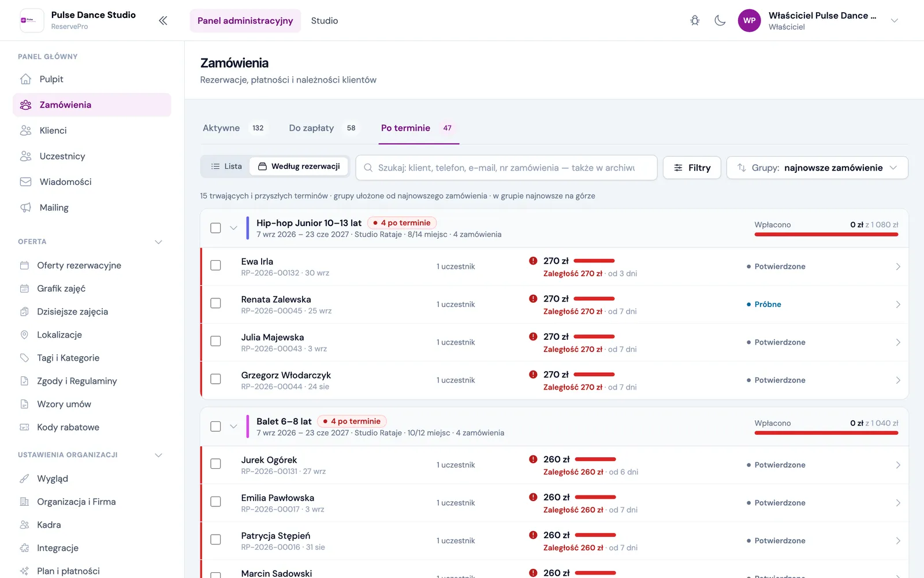924x578 pixels.
Task: Click the Hip-hop Junior Wpłacono progress bar
Action: [826, 234]
